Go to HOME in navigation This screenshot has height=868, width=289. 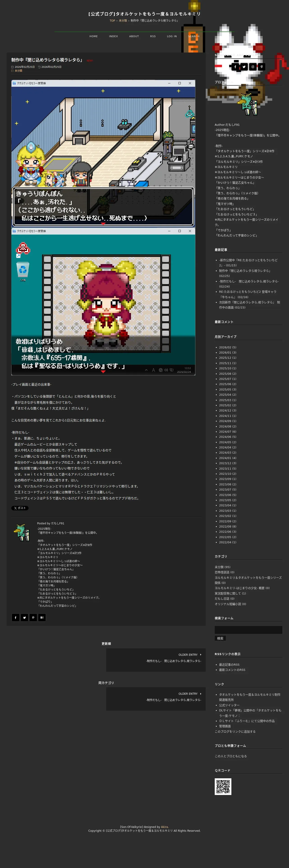point(94,36)
